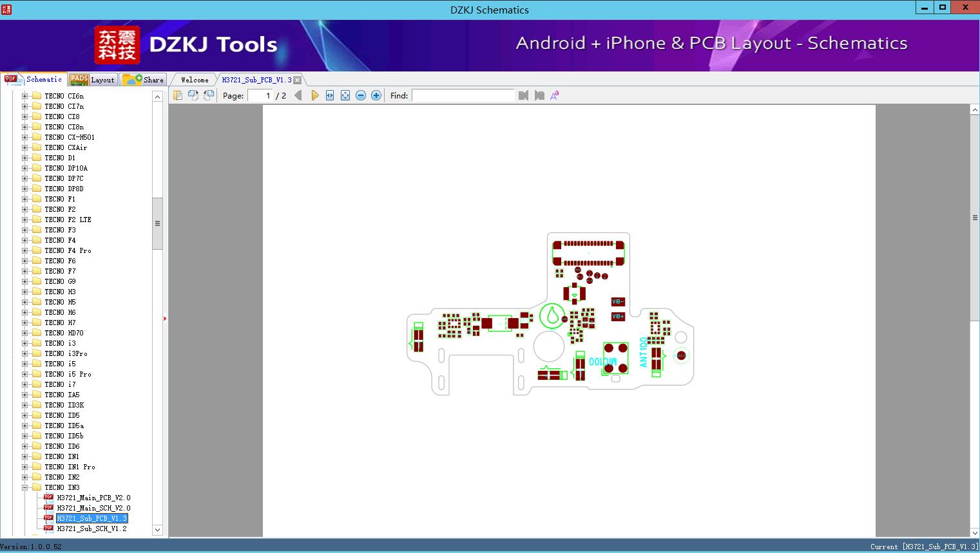This screenshot has height=553, width=980.
Task: Open H3721_Sub_SCH_V1.2 file
Action: (91, 529)
